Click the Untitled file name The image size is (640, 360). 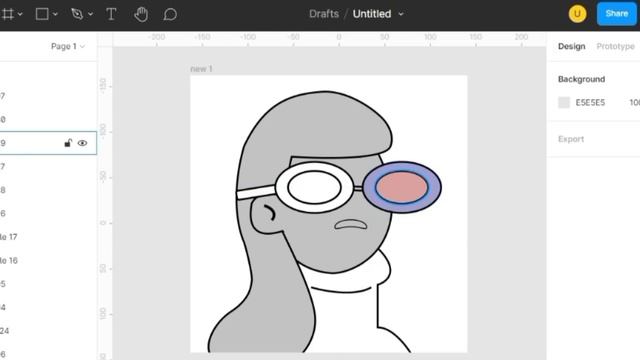372,14
